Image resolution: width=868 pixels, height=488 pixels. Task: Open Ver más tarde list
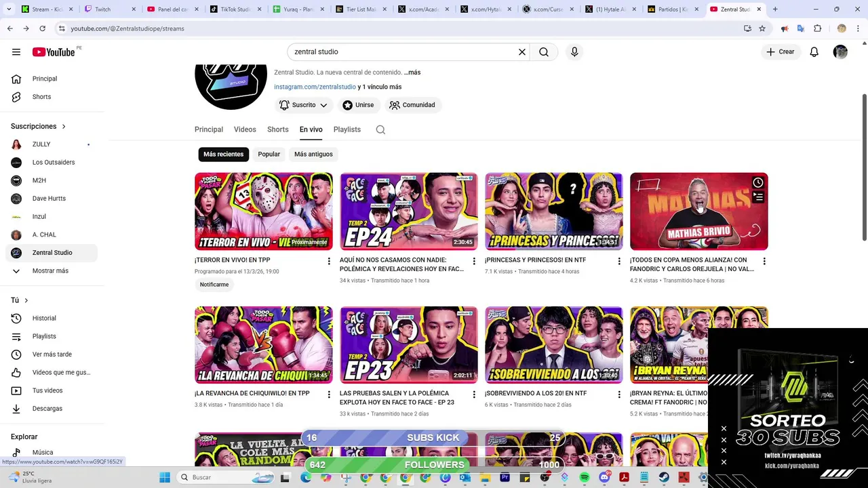(x=52, y=354)
